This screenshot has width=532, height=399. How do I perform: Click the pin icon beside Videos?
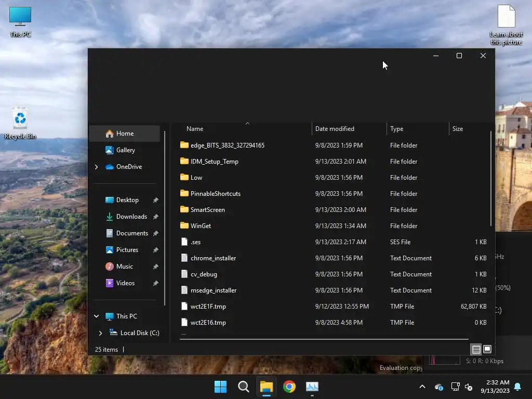[x=155, y=283]
